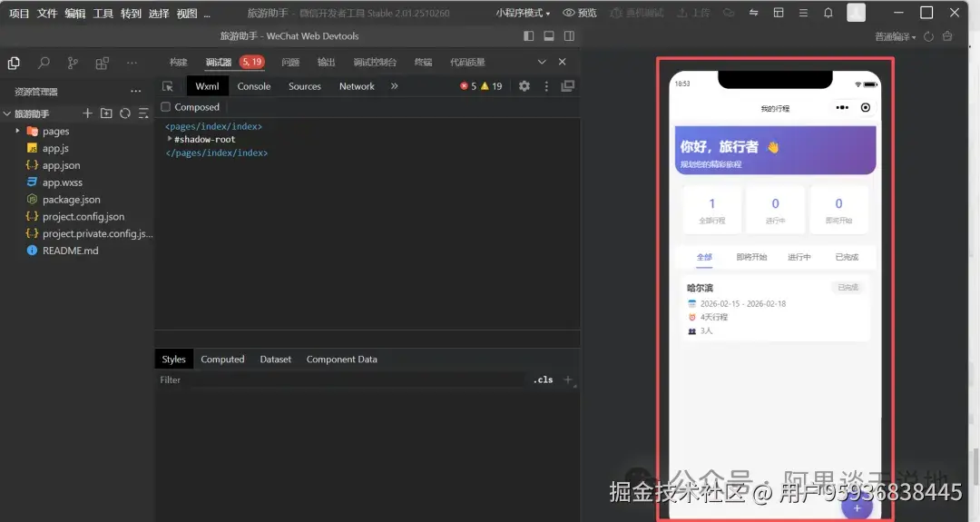Open the Explorer files icon in activity bar

coord(14,63)
